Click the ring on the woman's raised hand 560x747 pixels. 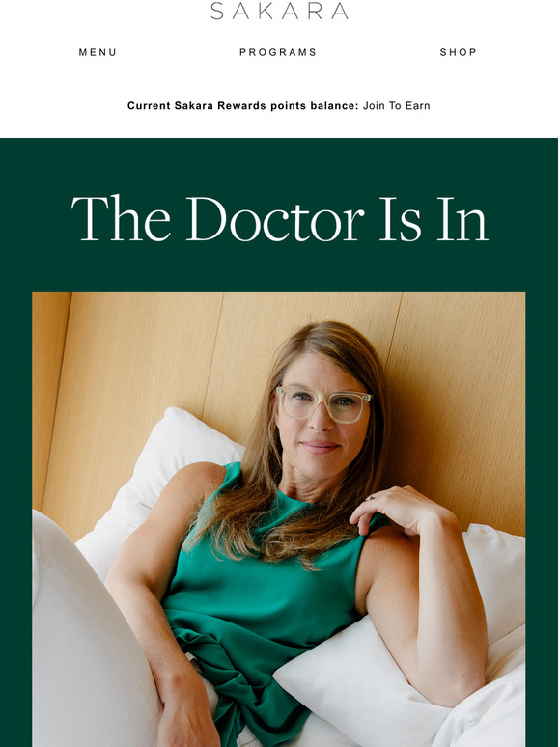click(369, 498)
